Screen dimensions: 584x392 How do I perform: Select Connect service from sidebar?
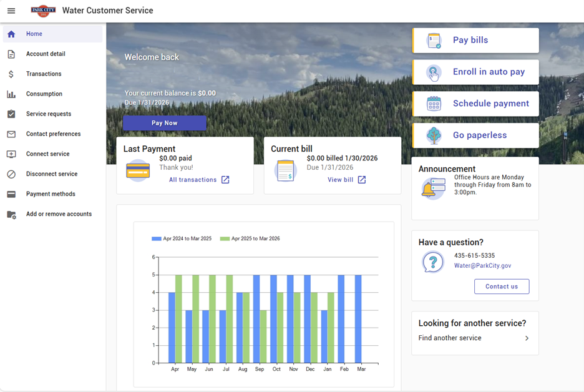coord(47,154)
